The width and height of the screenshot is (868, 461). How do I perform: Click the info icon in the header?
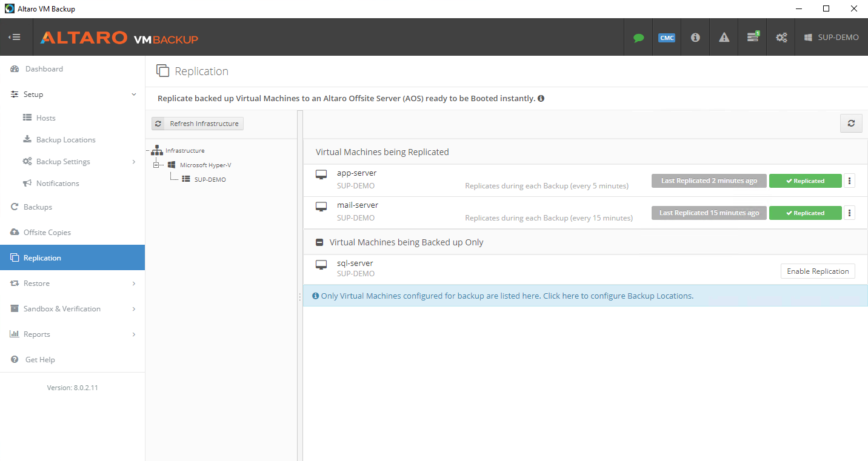(x=695, y=38)
